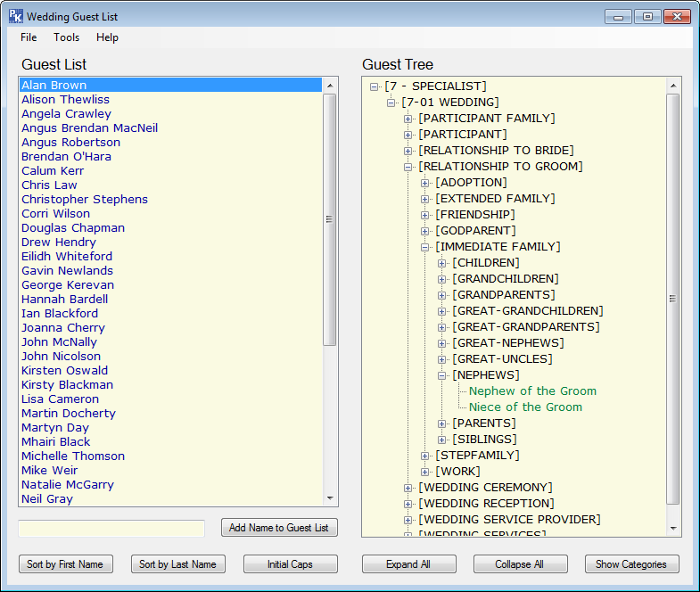Collapse the [NEPHEWS] node
The height and width of the screenshot is (592, 700).
click(x=442, y=376)
